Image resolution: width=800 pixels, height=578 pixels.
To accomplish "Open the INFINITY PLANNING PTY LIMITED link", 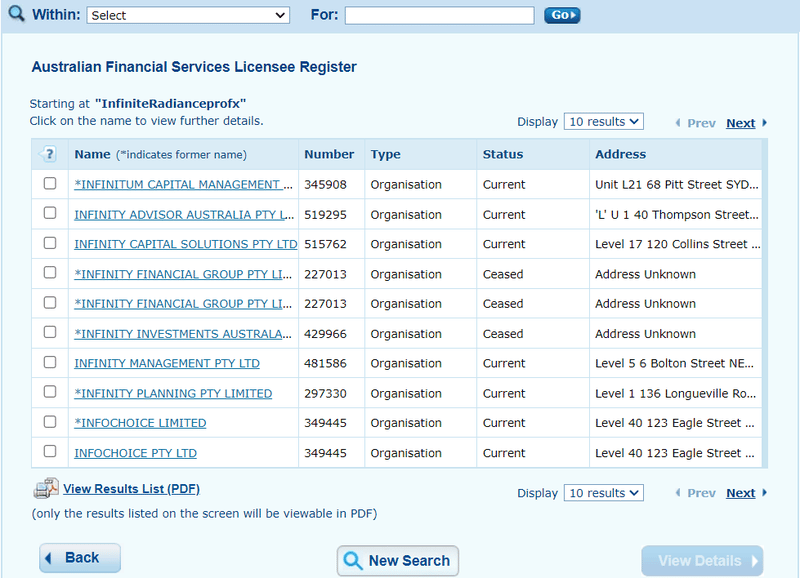I will coord(173,393).
